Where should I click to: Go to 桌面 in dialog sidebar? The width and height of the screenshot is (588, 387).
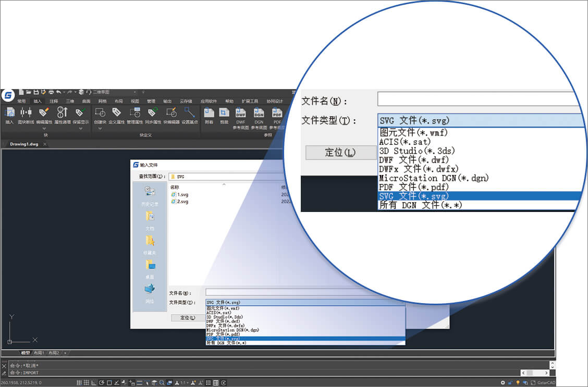pos(150,269)
